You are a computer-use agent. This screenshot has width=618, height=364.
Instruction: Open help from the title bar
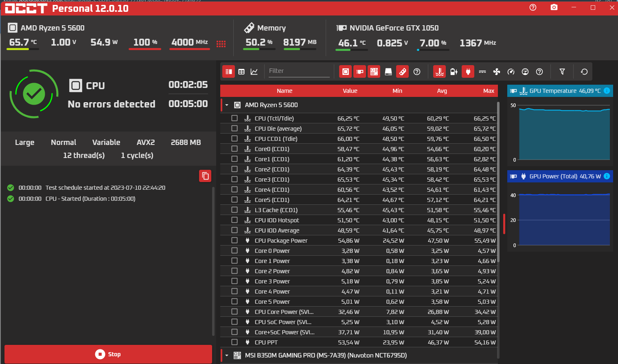tap(533, 7)
